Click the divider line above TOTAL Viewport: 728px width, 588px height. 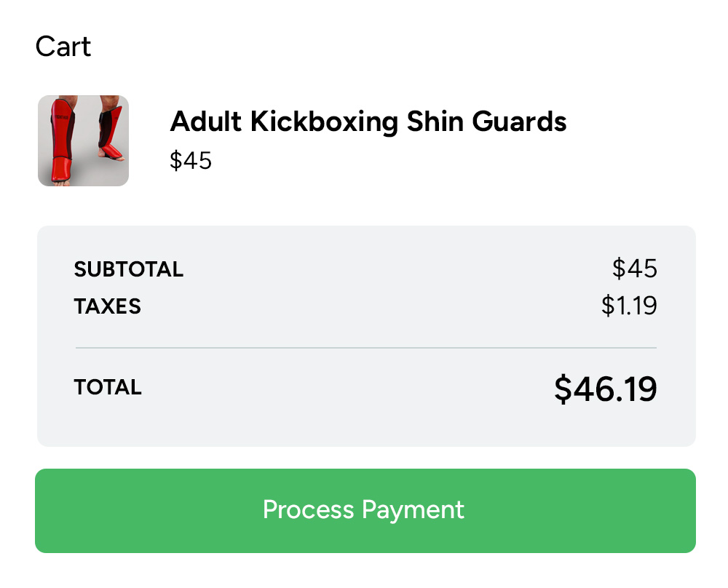[365, 348]
